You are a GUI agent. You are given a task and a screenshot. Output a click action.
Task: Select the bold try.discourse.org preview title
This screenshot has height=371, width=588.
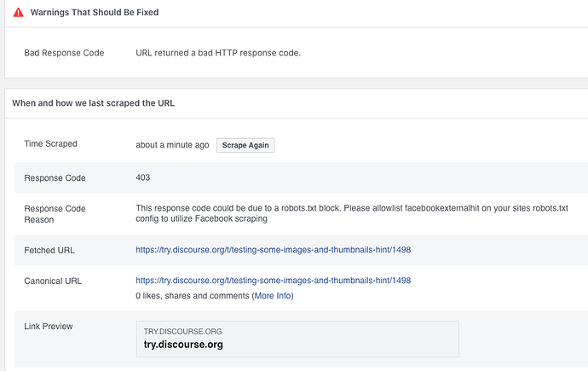pyautogui.click(x=183, y=345)
